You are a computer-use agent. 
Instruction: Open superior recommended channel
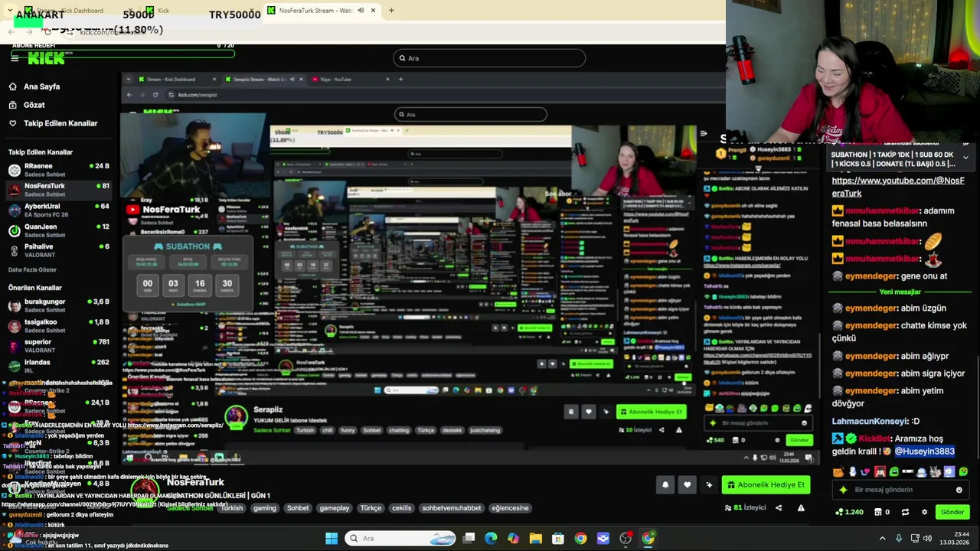click(58, 346)
